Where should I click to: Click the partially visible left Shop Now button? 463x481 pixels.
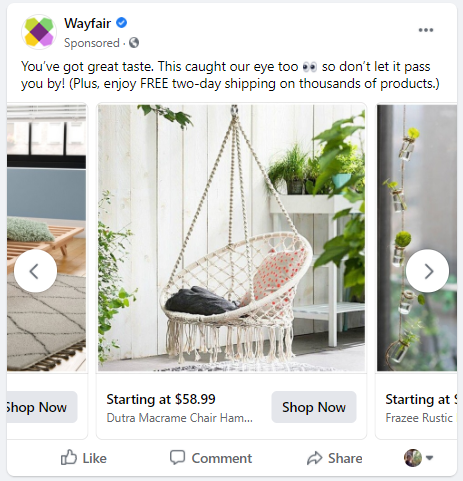[x=42, y=407]
